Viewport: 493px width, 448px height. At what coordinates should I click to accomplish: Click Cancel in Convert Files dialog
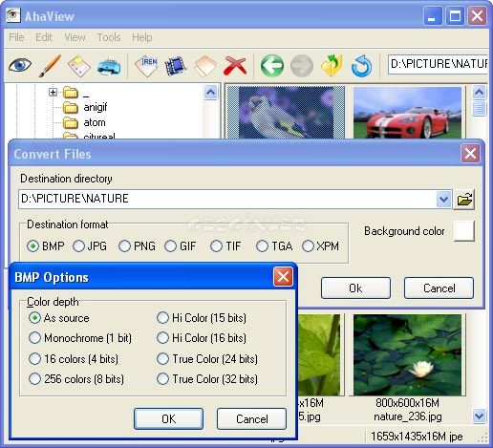point(439,288)
